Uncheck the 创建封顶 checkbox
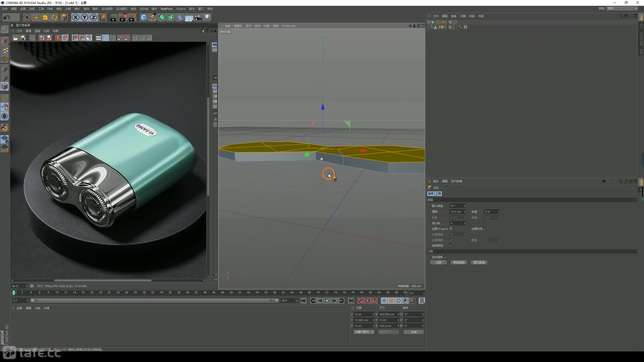Screen dimensions: 644x362 click(x=485, y=229)
